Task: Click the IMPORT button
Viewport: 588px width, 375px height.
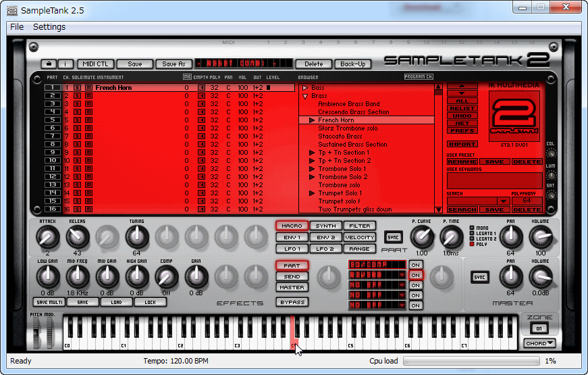Action: (x=462, y=145)
